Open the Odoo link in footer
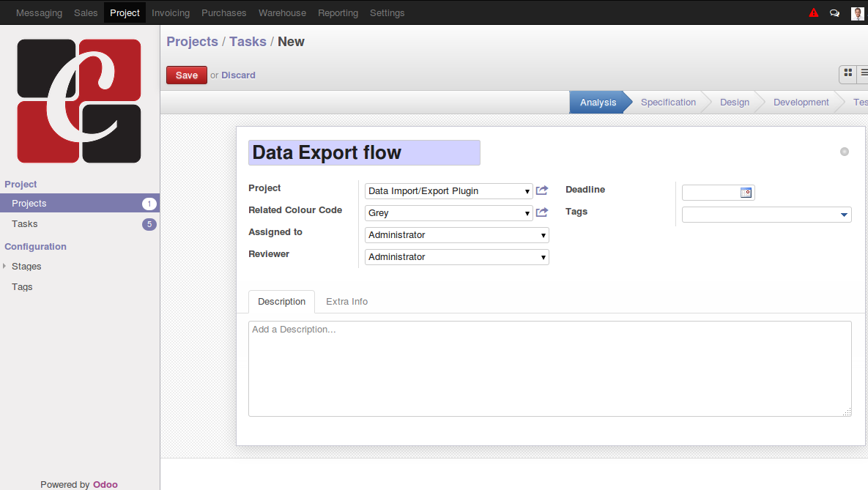The height and width of the screenshot is (490, 868). coord(105,484)
